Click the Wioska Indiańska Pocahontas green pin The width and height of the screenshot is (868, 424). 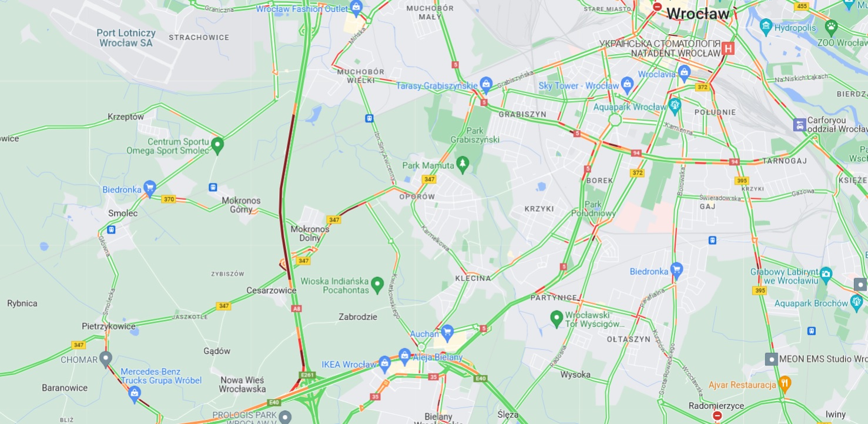point(377,285)
